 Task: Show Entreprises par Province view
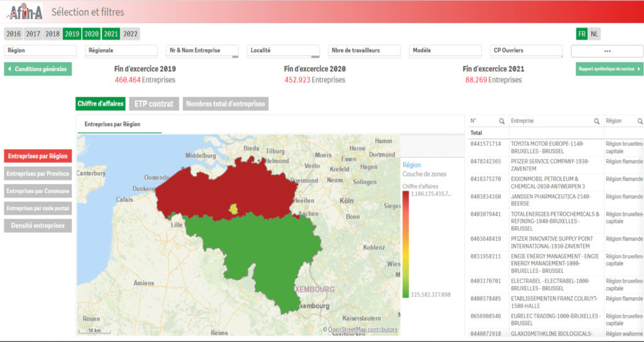(38, 174)
